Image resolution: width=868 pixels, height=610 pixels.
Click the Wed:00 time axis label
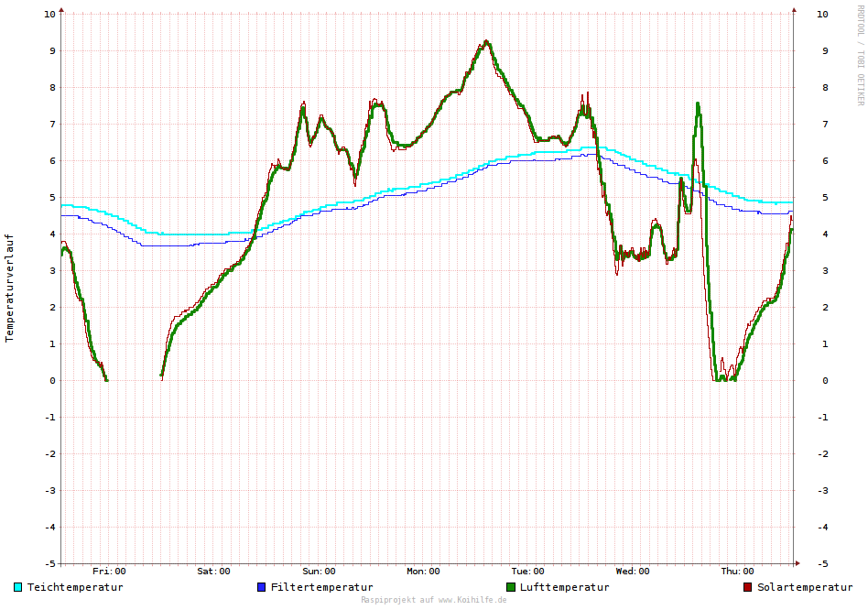(x=633, y=572)
